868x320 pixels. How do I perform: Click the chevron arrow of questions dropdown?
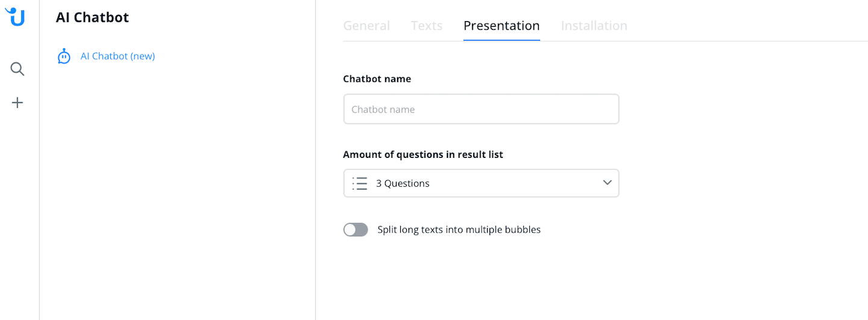(607, 183)
